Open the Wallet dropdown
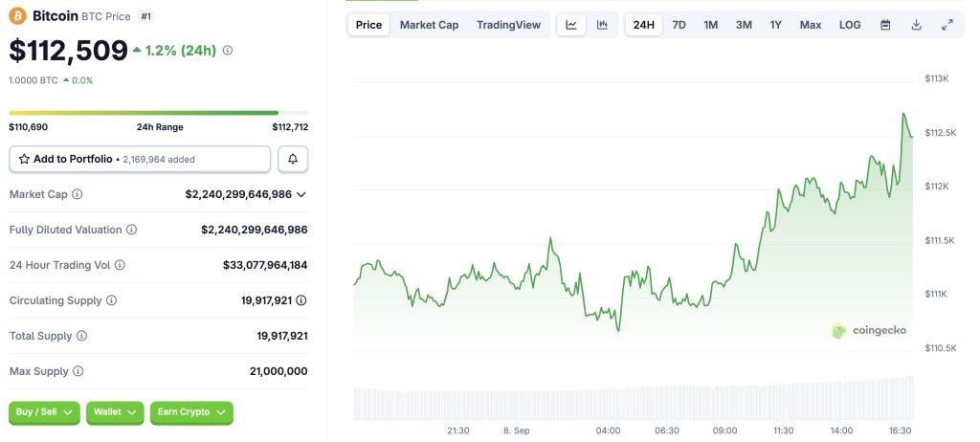980x442 pixels. click(115, 412)
